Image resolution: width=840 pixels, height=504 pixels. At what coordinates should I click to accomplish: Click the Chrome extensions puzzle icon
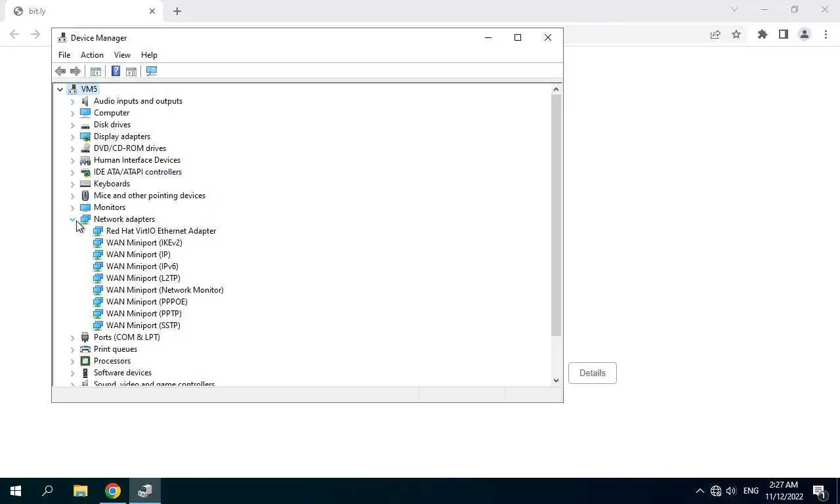pos(762,34)
